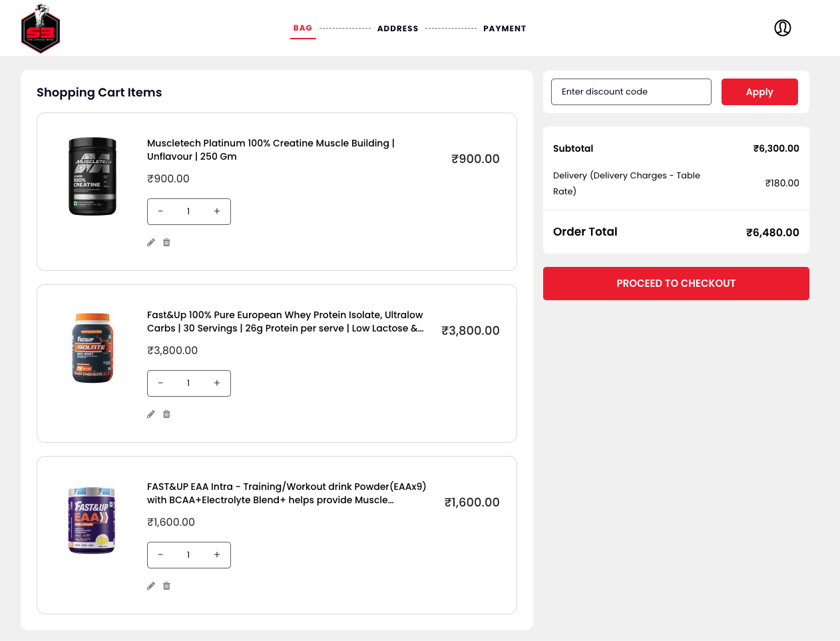
Task: Click the Muscletech quantity value field
Action: (188, 212)
